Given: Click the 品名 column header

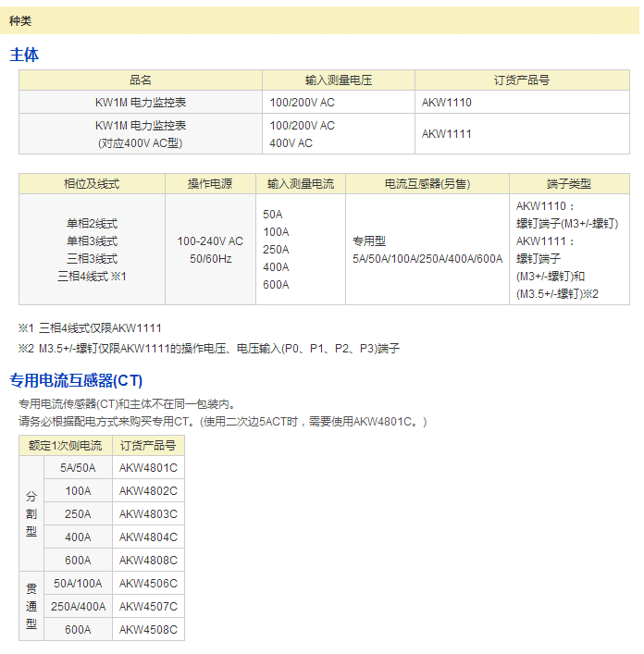Looking at the screenshot, I should click(141, 80).
